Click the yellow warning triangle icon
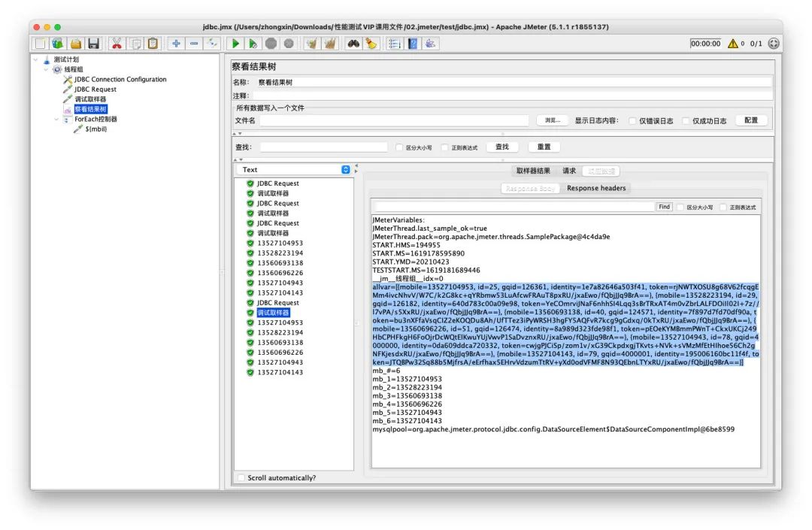Image resolution: width=812 pixels, height=530 pixels. coord(733,44)
